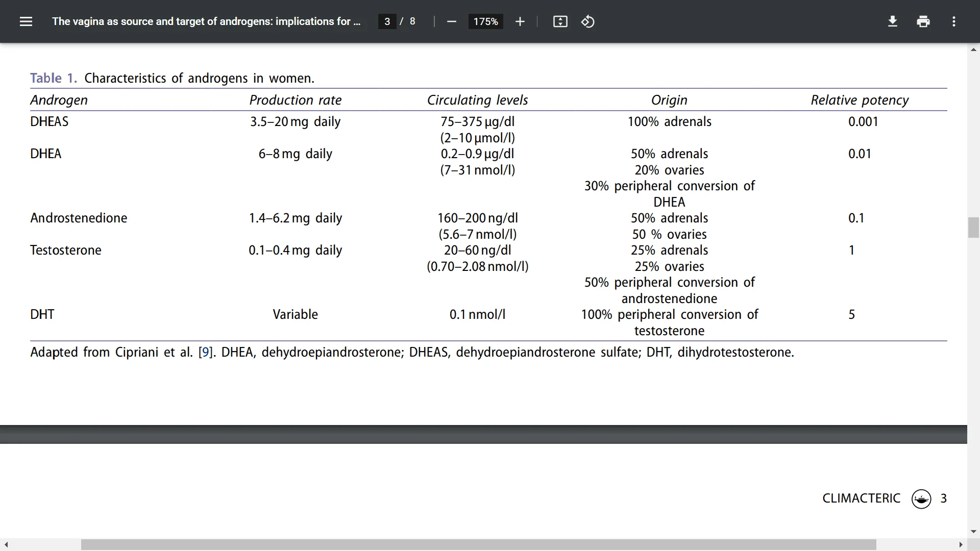Screen dimensions: 980x551
Task: Click the 'Androstenedione' row label
Action: (x=79, y=218)
